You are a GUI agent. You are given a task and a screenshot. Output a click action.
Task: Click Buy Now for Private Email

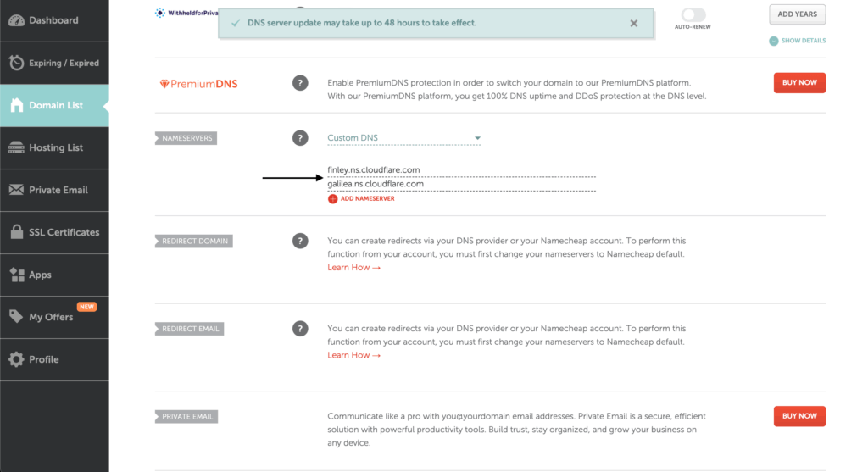pos(798,416)
